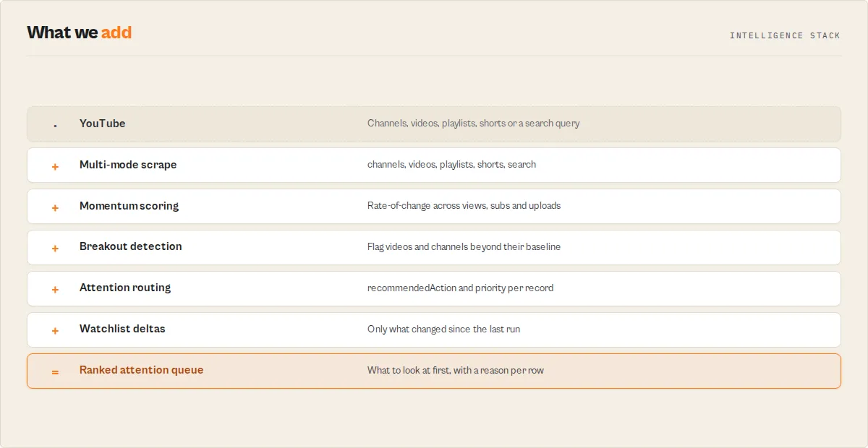Click 'Rate-of-change across views, subs and uploads'
Screen dimensions: 868x448
click(x=464, y=206)
